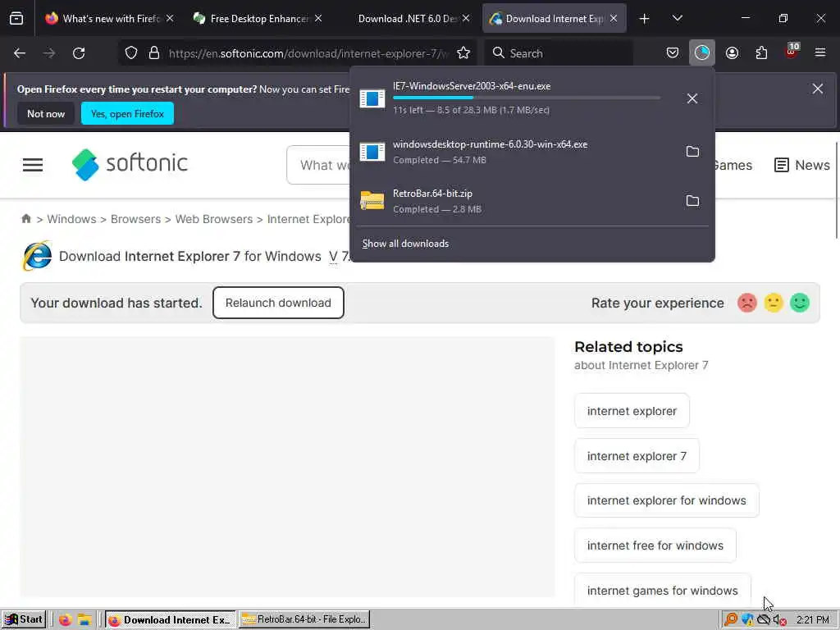Click the Internet Explorer logo icon
The height and width of the screenshot is (630, 840).
click(x=37, y=256)
